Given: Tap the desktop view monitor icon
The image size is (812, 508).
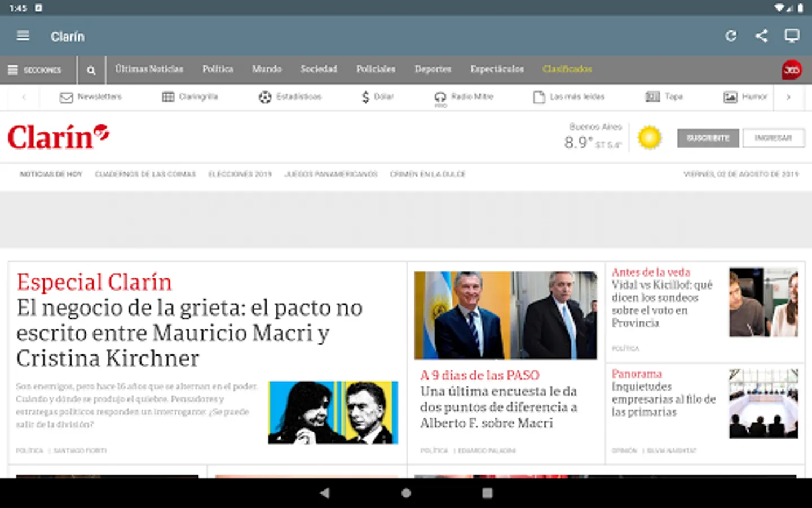Looking at the screenshot, I should click(792, 36).
